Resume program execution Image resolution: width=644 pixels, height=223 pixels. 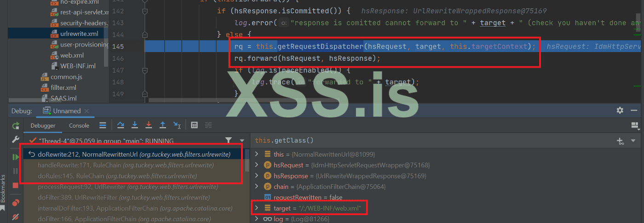16,157
